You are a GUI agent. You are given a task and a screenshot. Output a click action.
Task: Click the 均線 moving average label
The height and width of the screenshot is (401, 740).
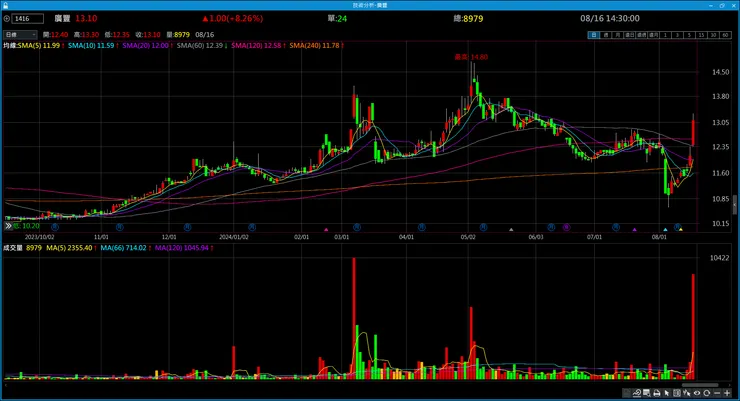click(10, 45)
